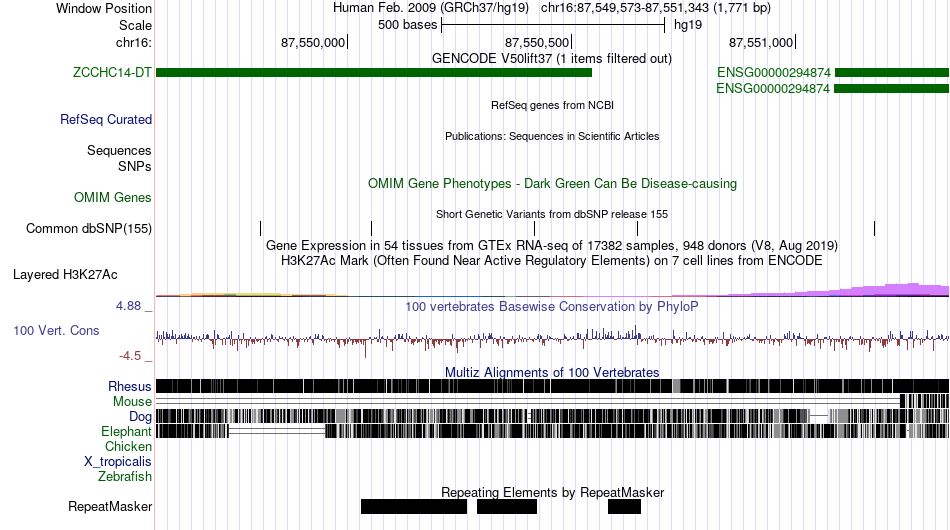The height and width of the screenshot is (530, 950).
Task: Click the 87,550,500 coordinate marker
Action: coord(537,42)
